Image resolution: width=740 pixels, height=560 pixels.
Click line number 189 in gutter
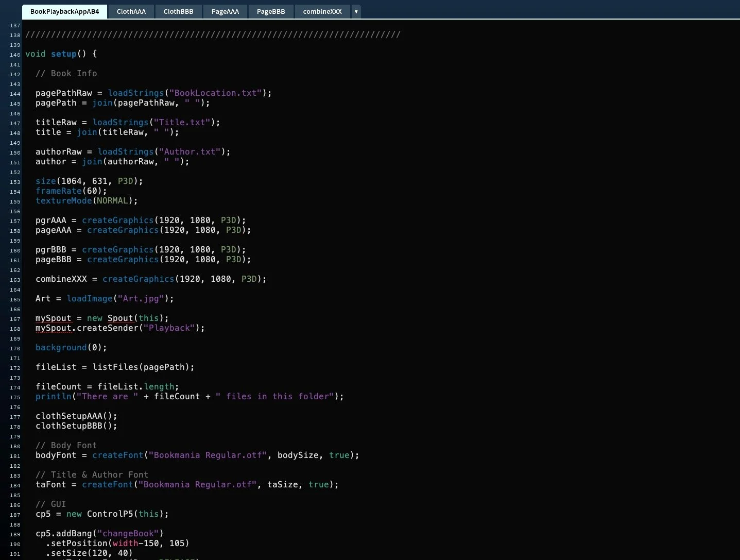pyautogui.click(x=15, y=534)
